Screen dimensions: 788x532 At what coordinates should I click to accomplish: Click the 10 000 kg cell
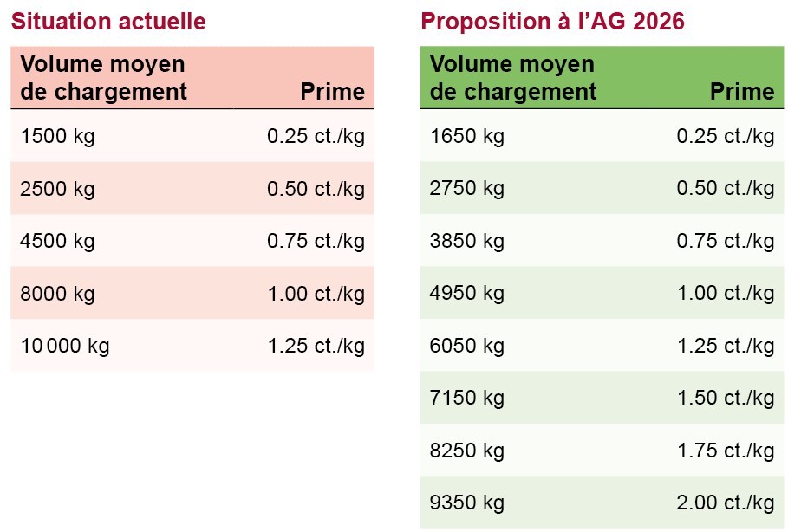point(65,347)
